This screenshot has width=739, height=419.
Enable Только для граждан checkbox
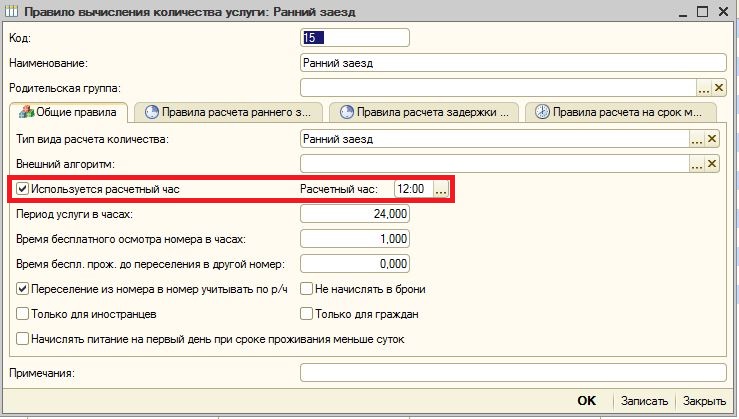click(x=306, y=314)
